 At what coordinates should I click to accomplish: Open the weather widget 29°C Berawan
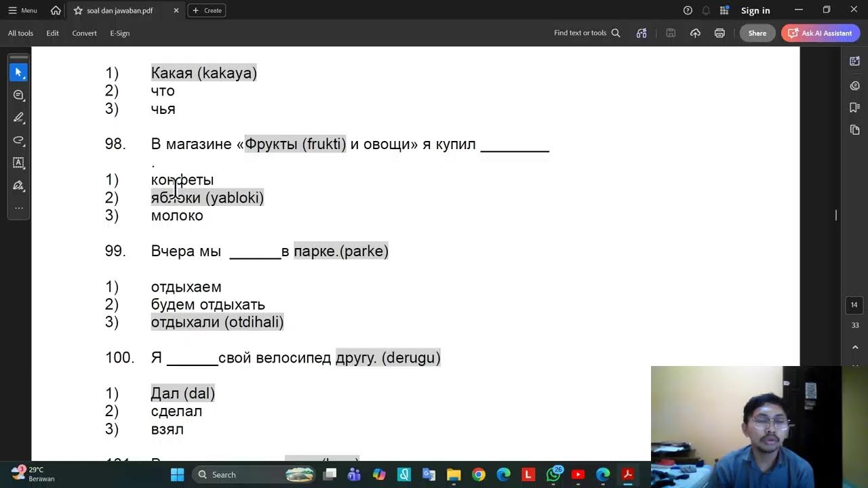[x=34, y=474]
